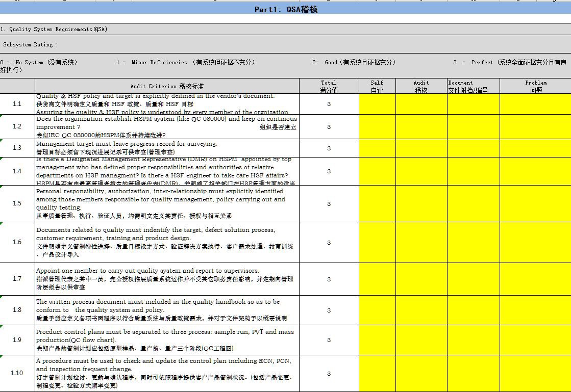Click the 'Self 自评' column header
571x392 pixels.
(377, 86)
